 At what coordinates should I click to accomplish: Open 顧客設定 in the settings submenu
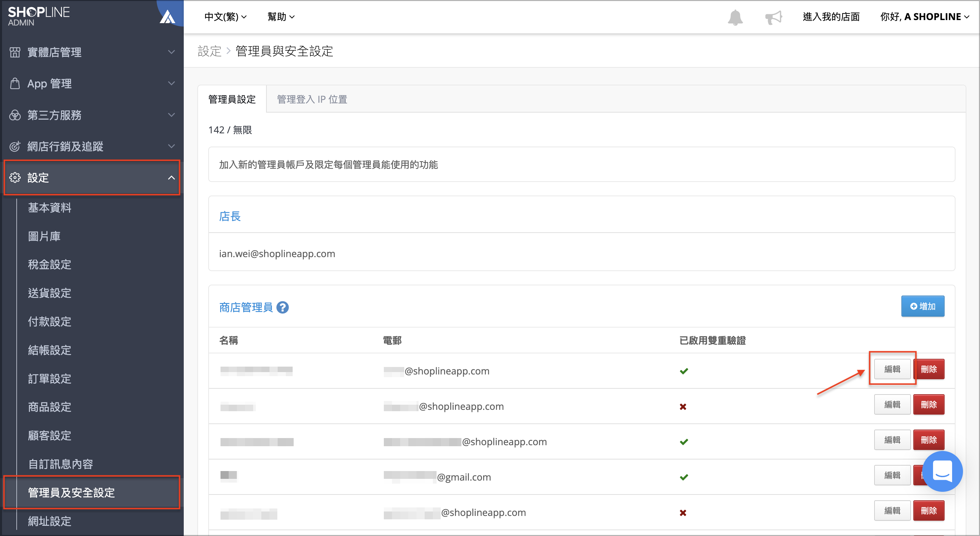pyautogui.click(x=50, y=436)
